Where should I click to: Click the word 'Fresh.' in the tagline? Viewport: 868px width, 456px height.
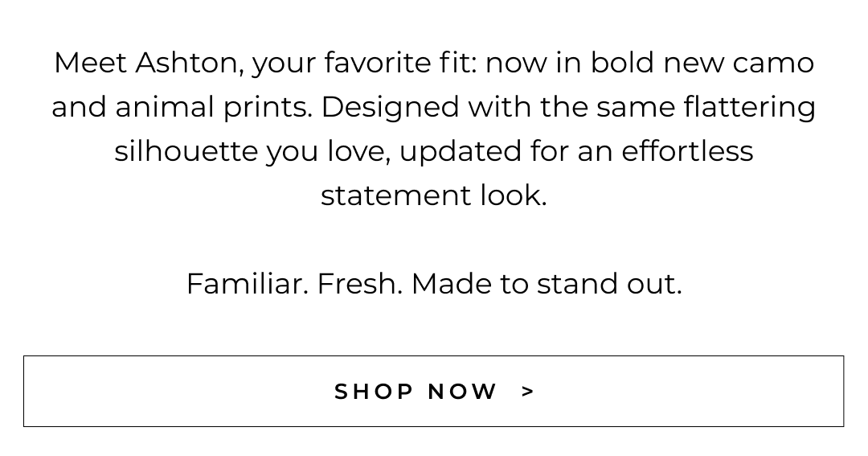(x=359, y=284)
